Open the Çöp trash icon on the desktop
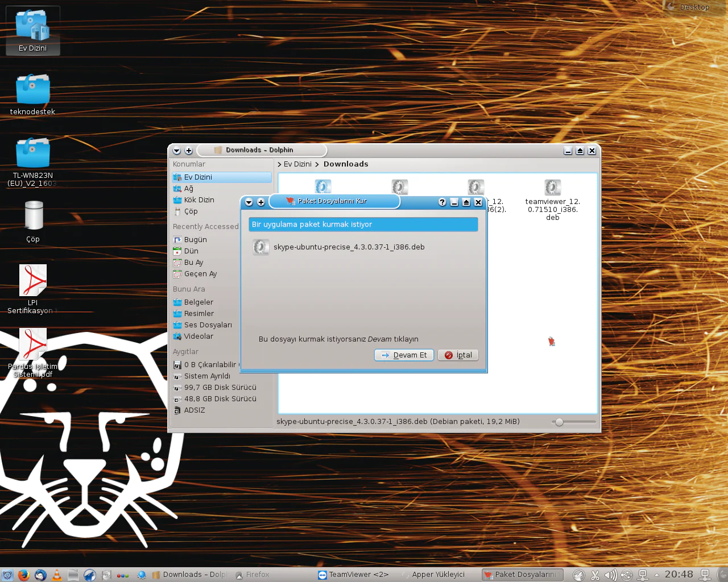This screenshot has height=582, width=728. [33, 222]
